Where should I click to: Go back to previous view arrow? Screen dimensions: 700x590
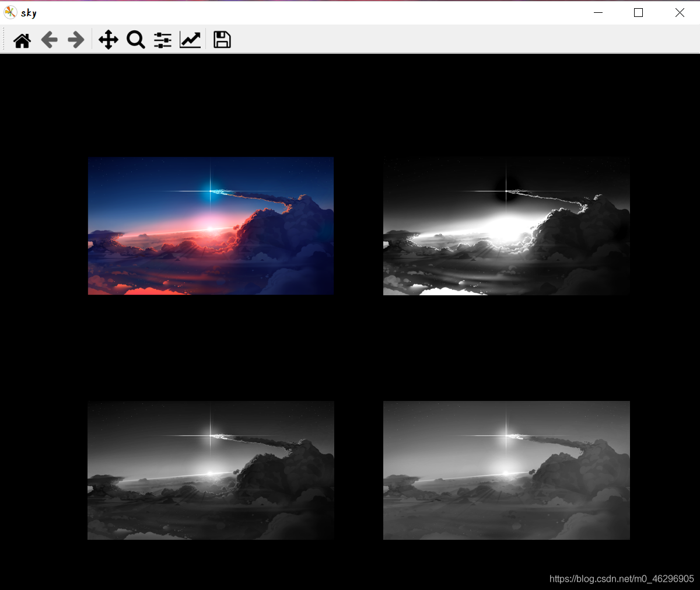[x=50, y=40]
